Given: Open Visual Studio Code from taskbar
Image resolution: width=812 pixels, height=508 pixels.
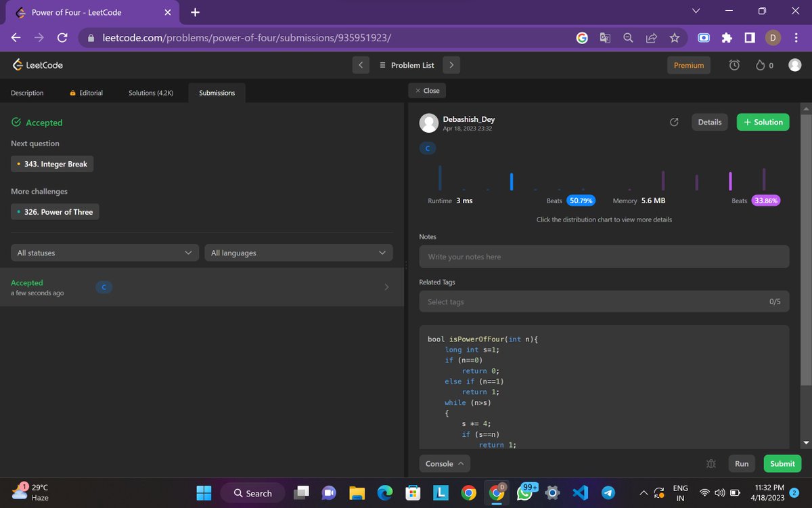Looking at the screenshot, I should [x=580, y=493].
